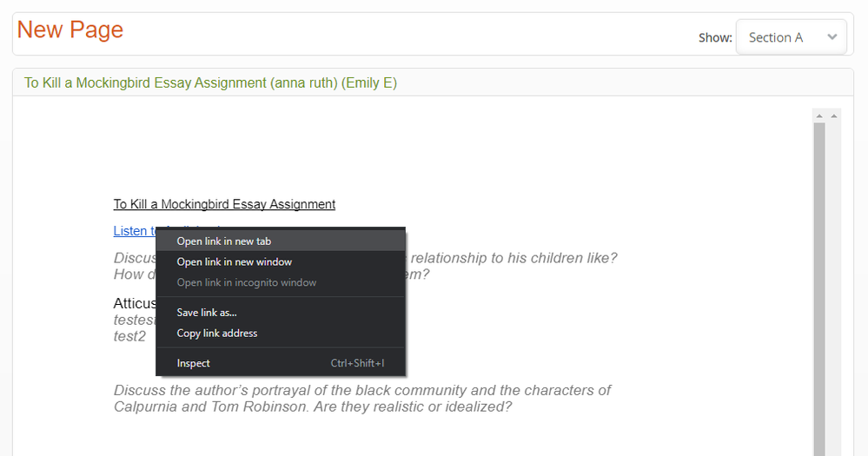Click the inner scrollbar up arrow
The width and height of the screenshot is (868, 456).
(819, 116)
